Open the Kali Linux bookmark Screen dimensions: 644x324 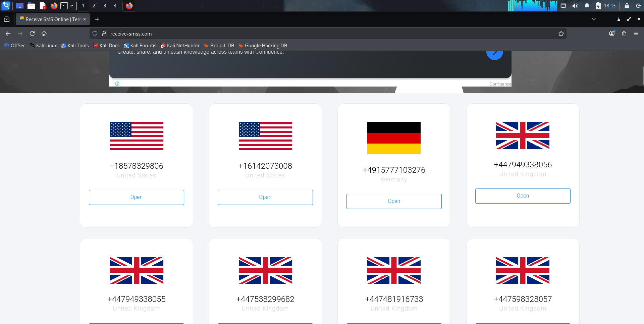point(43,46)
